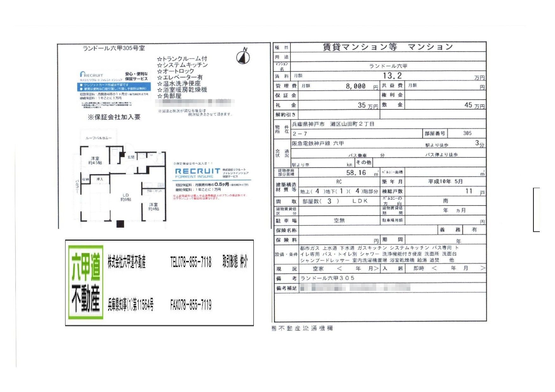The height and width of the screenshot is (392, 555).
Task: Click the north compass icon
Action: (243, 56)
